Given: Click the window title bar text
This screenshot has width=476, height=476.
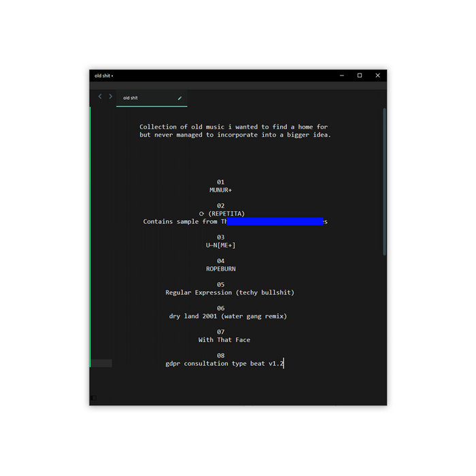Looking at the screenshot, I should click(x=103, y=75).
